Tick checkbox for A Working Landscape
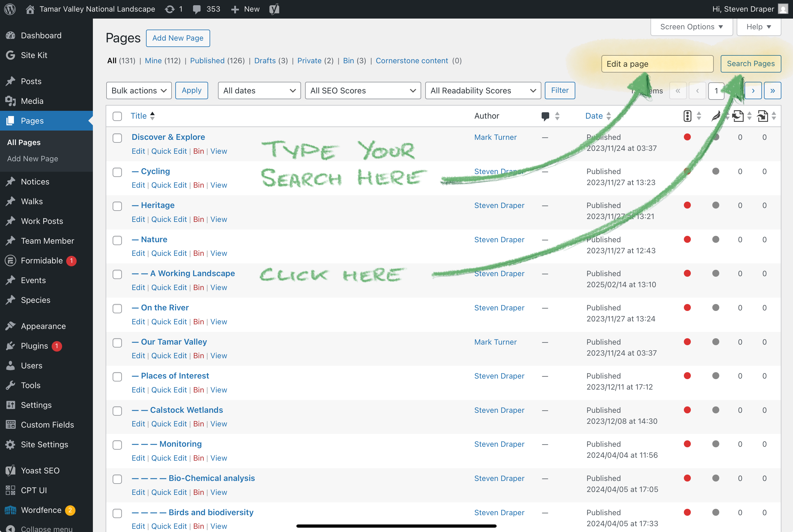This screenshot has height=532, width=793. tap(117, 274)
